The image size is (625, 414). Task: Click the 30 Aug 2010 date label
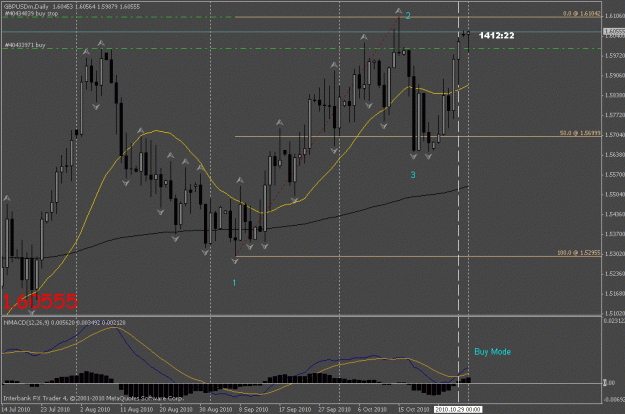click(216, 409)
